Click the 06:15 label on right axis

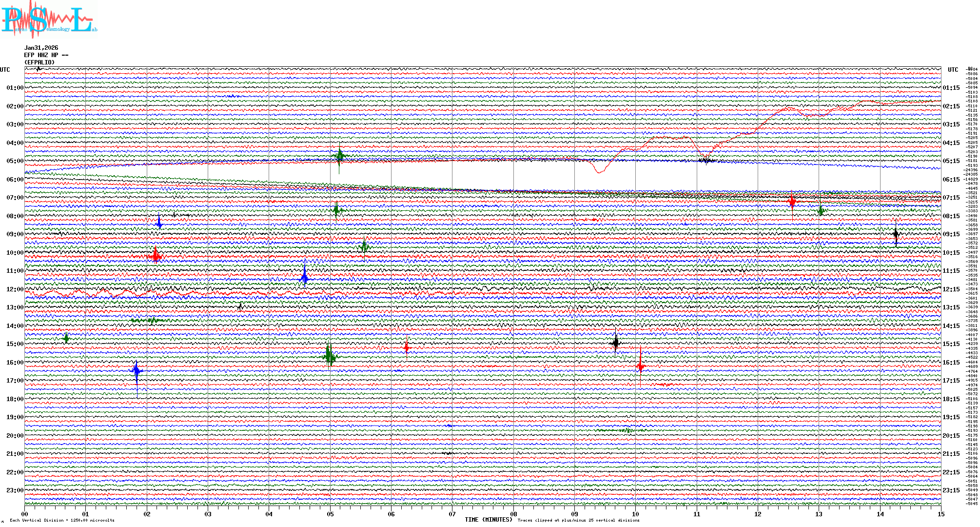point(951,180)
